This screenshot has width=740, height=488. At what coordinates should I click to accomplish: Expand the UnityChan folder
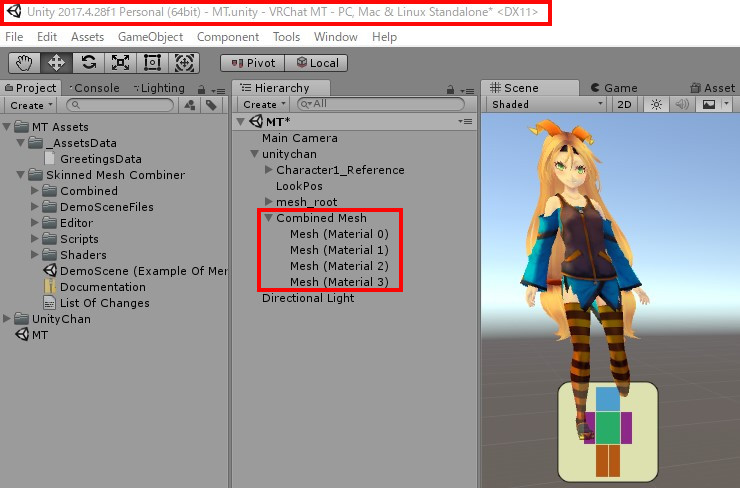(7, 319)
